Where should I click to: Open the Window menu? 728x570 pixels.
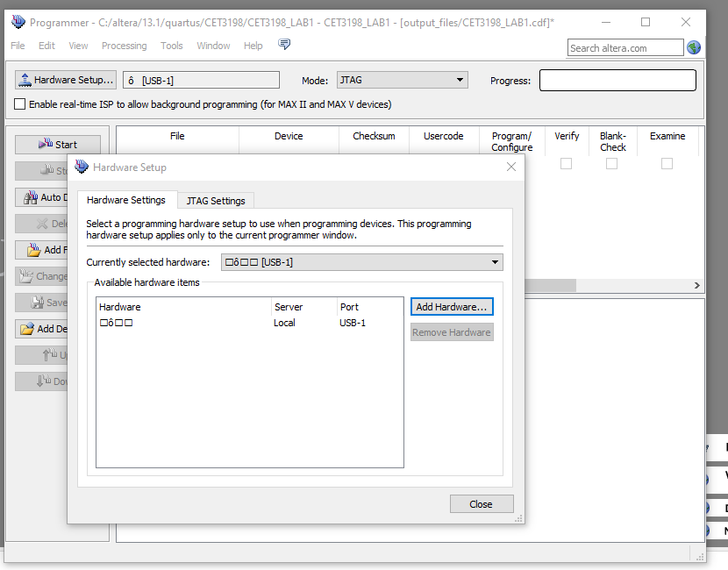tap(213, 46)
